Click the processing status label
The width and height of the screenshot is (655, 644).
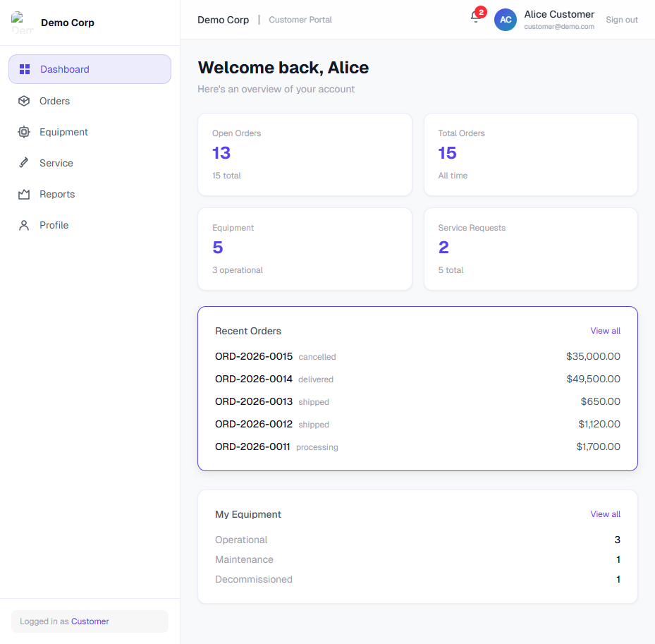pyautogui.click(x=317, y=447)
